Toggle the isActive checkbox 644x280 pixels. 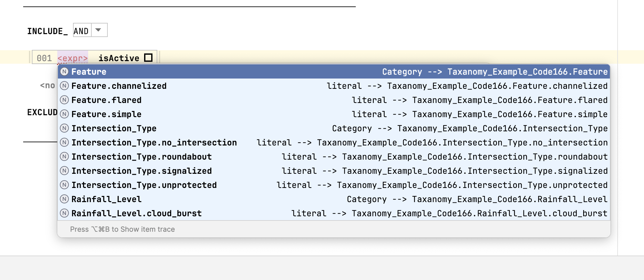point(148,58)
